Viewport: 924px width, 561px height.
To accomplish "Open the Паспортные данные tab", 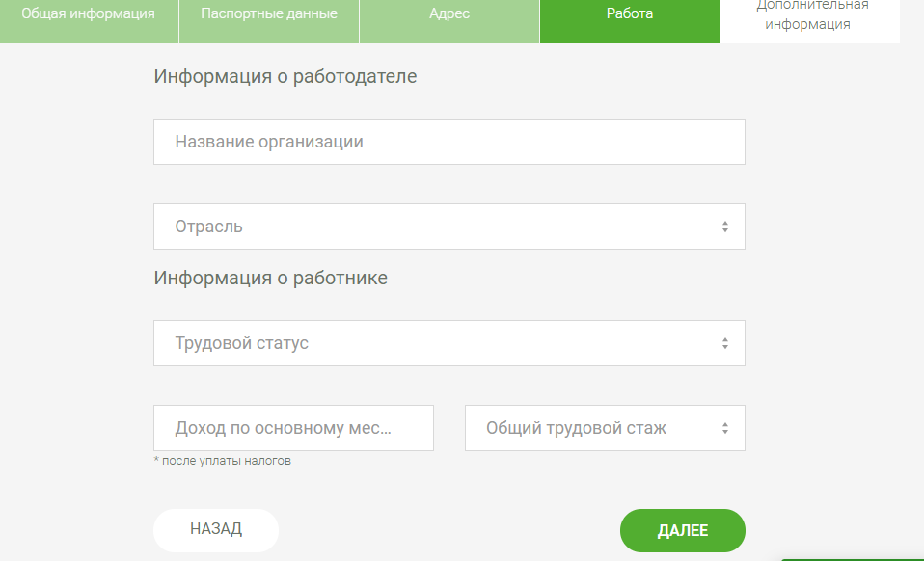I will 268,13.
